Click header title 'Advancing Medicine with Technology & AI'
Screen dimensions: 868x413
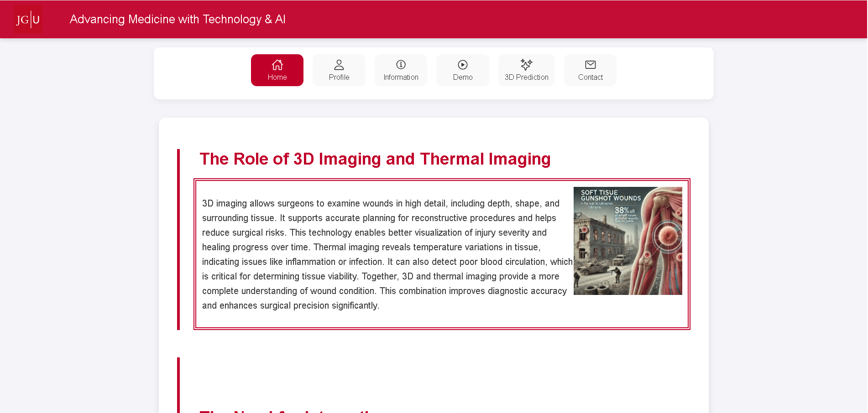point(178,19)
